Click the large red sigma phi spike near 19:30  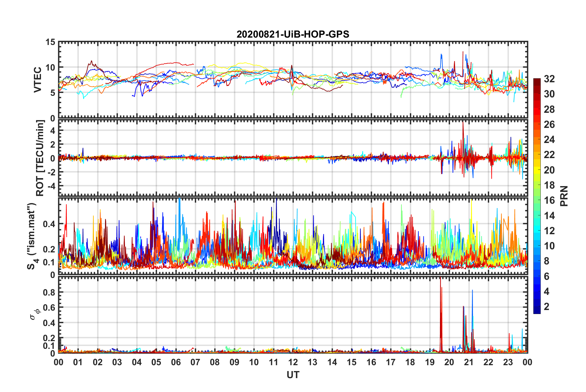pos(441,308)
